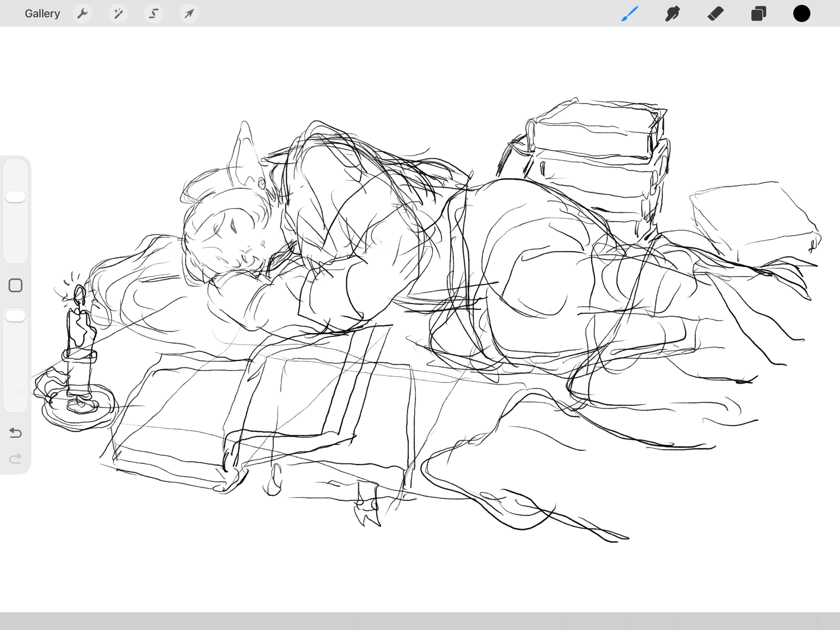
Task: Open the Layers panel
Action: 759,13
